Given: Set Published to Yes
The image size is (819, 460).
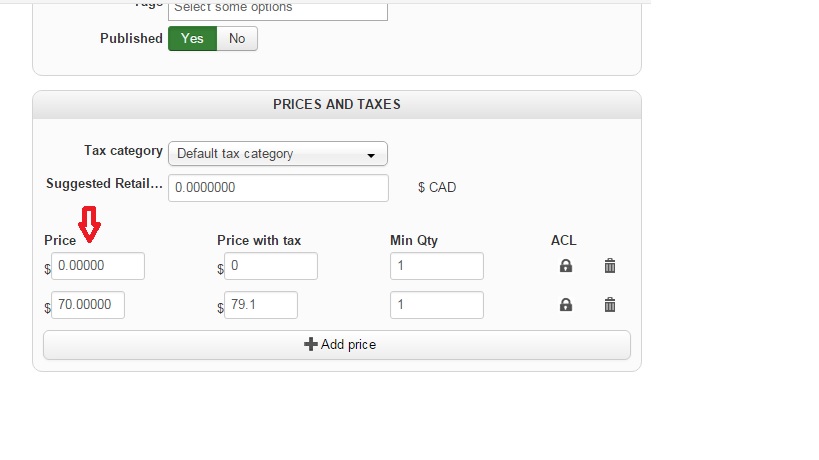Looking at the screenshot, I should [x=192, y=39].
